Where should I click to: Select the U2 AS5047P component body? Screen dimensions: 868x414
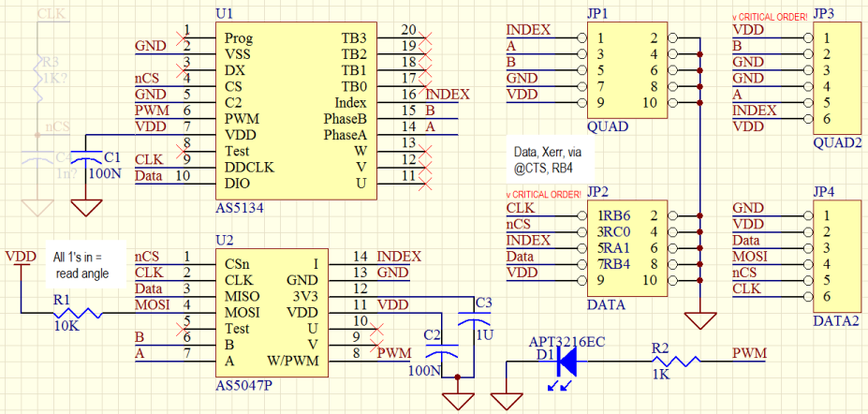[x=271, y=313]
